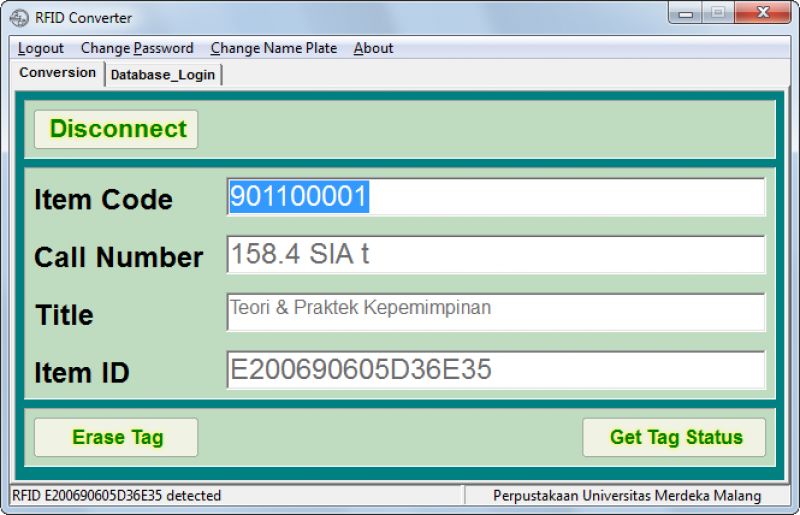Click the Perpustakaan Universitas Merdeka Malang status panel
The height and width of the screenshot is (515, 800).
(x=626, y=495)
